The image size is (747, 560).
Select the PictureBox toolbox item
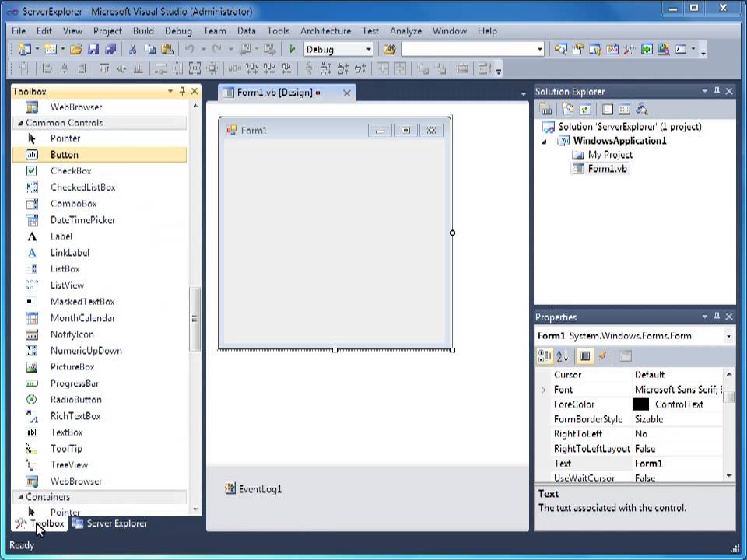pos(100,366)
